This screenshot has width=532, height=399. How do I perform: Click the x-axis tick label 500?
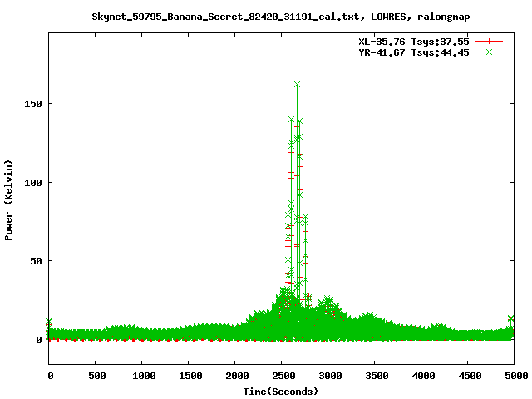click(97, 376)
